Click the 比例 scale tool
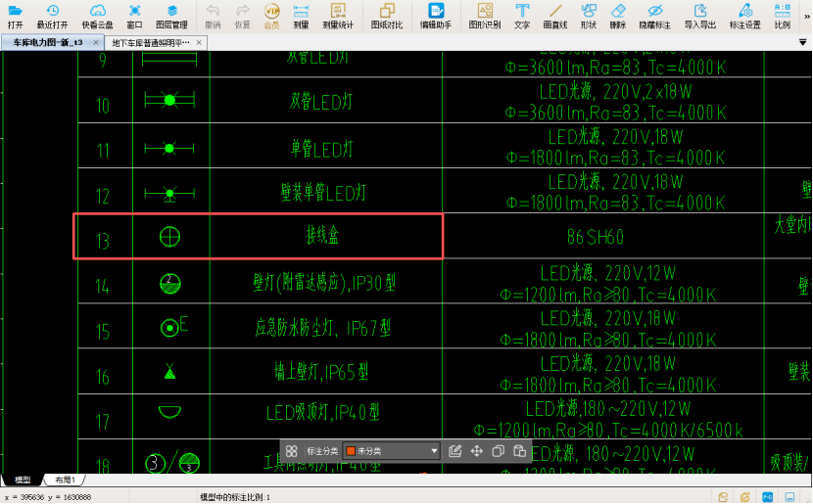This screenshot has height=504, width=813. 783,16
